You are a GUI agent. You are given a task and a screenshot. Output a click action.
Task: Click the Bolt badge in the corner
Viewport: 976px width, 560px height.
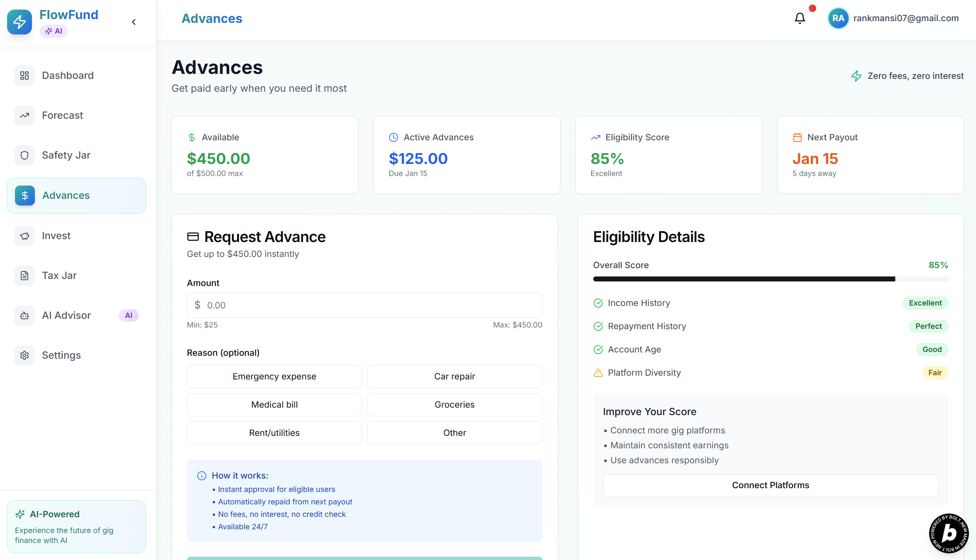pos(949,533)
